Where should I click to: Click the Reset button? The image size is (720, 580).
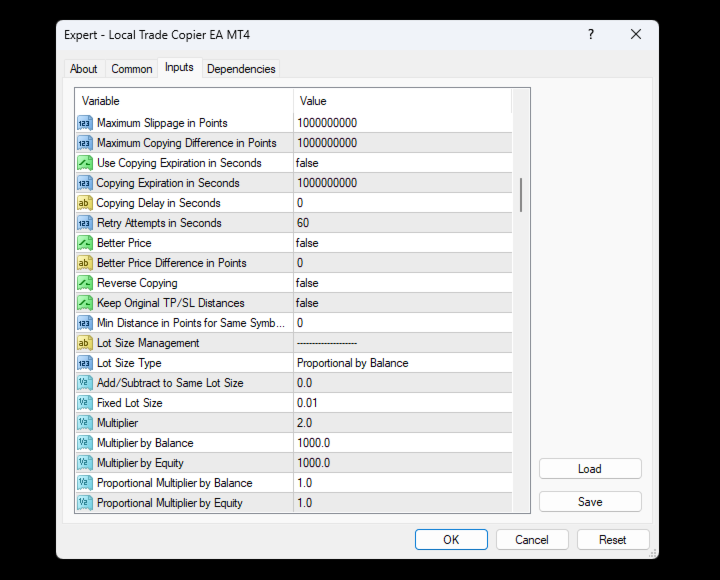pos(613,540)
